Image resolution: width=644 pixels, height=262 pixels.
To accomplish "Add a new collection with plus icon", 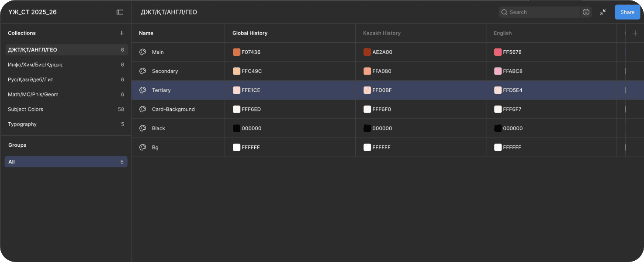I will 122,33.
